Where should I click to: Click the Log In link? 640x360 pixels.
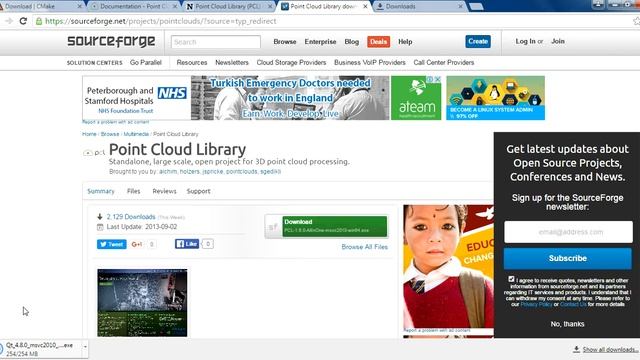525,41
